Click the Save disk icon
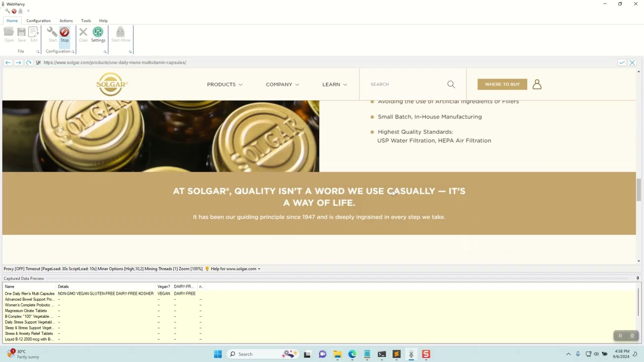644x362 pixels. pos(22,35)
